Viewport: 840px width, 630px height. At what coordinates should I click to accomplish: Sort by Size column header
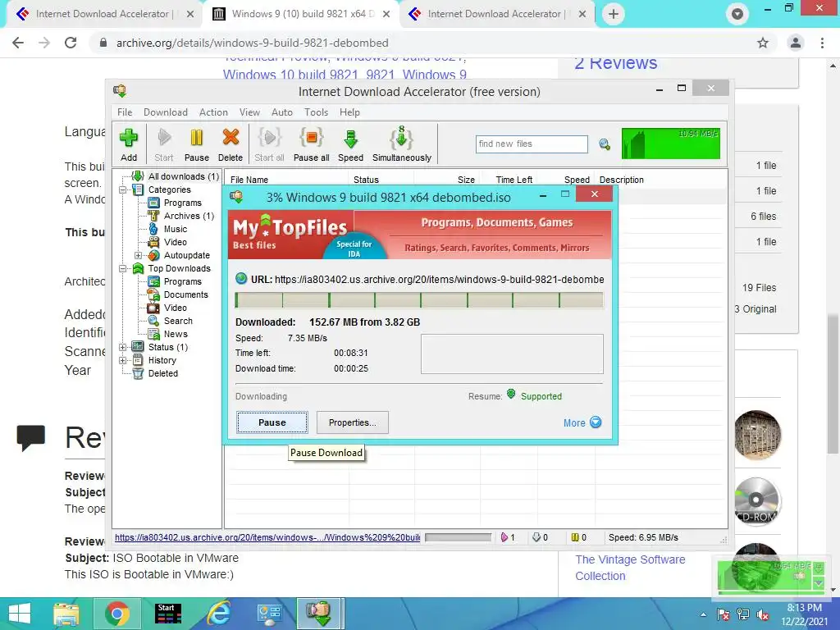point(466,180)
